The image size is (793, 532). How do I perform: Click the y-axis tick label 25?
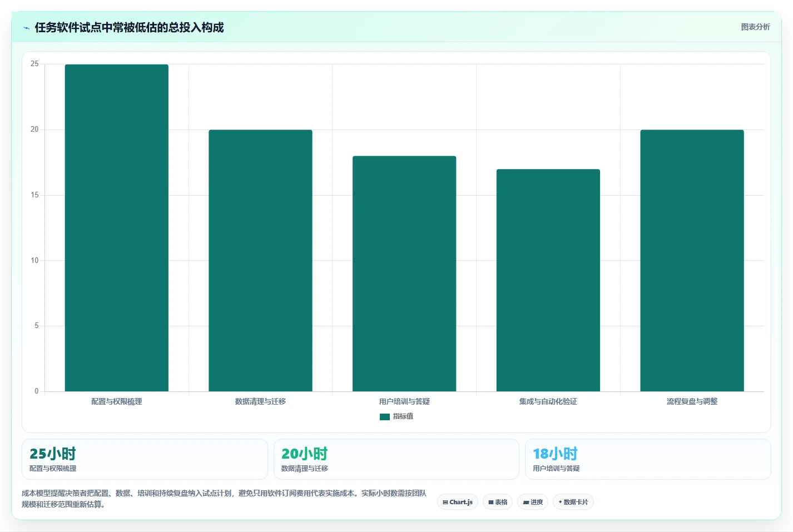(x=34, y=64)
